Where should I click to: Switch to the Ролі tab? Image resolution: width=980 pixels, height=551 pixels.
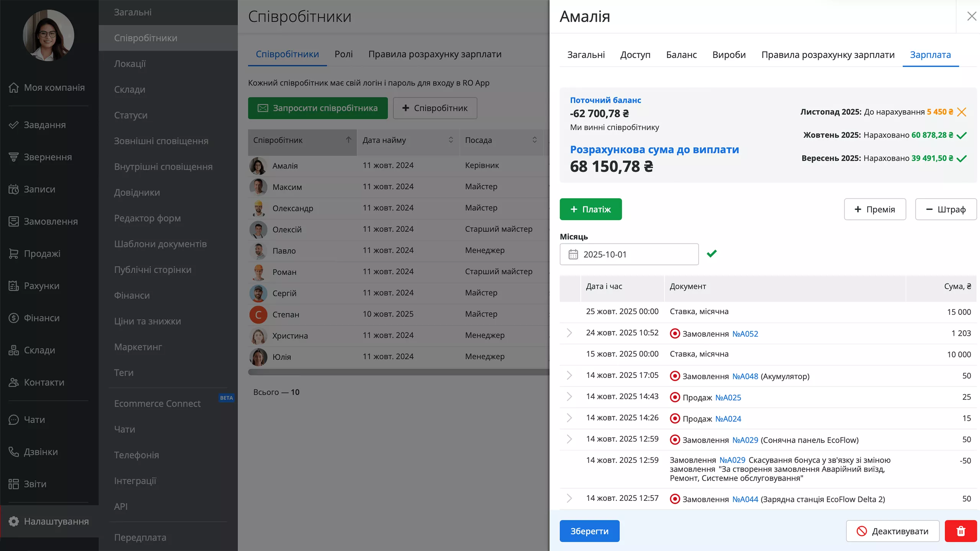343,54
